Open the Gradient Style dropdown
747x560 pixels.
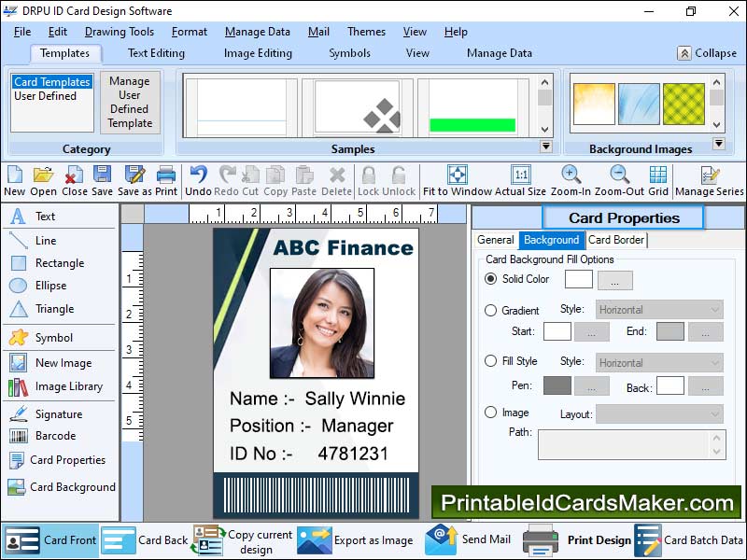pos(659,310)
